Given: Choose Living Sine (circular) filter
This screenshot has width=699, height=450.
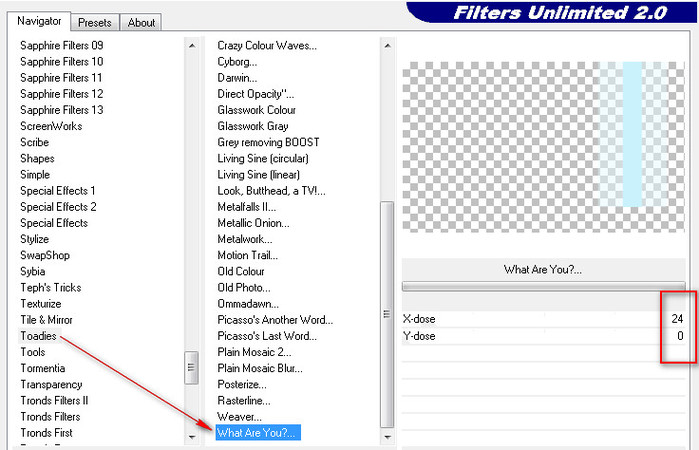Looking at the screenshot, I should tap(263, 158).
